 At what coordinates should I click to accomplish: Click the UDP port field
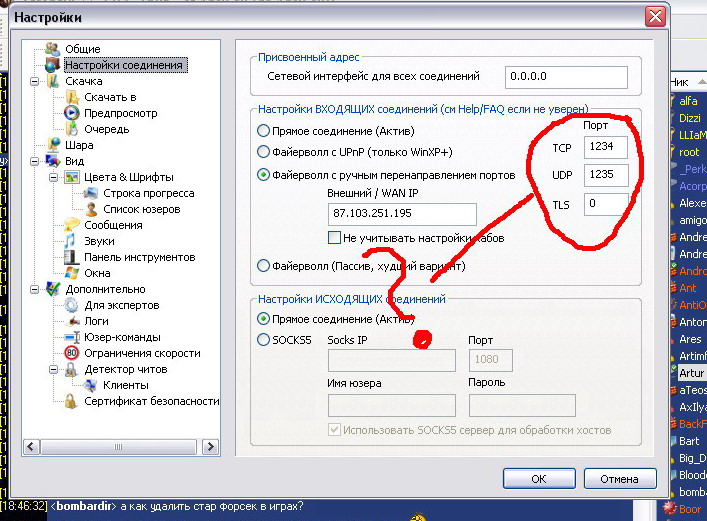coord(606,175)
